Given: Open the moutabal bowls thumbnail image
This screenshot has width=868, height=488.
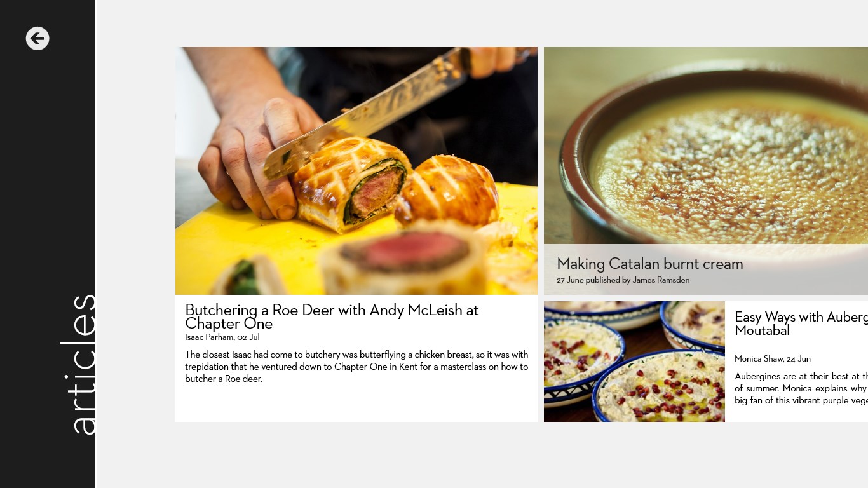Looking at the screenshot, I should point(634,362).
